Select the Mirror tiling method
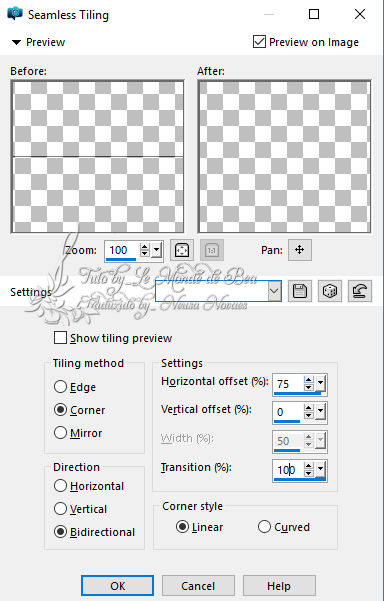This screenshot has width=384, height=601. click(60, 433)
